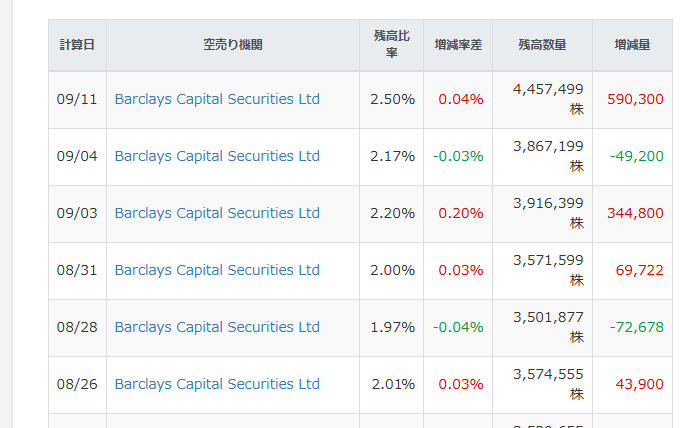Select the 2.50% balance ratio cell

(x=392, y=99)
